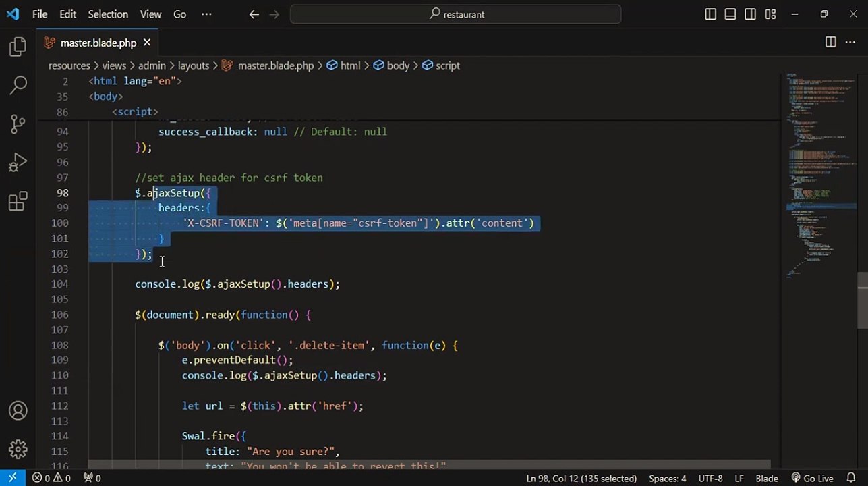Click sticky scroll line <script>

[135, 112]
